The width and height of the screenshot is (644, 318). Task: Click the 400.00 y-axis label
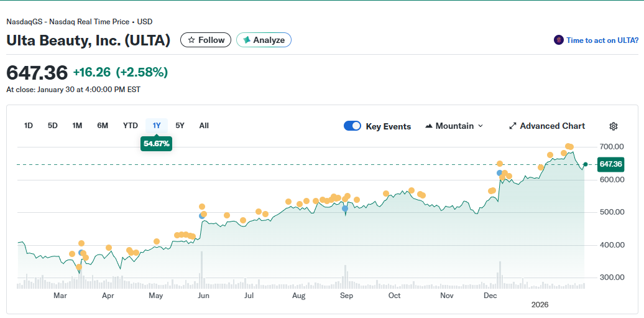[612, 245]
